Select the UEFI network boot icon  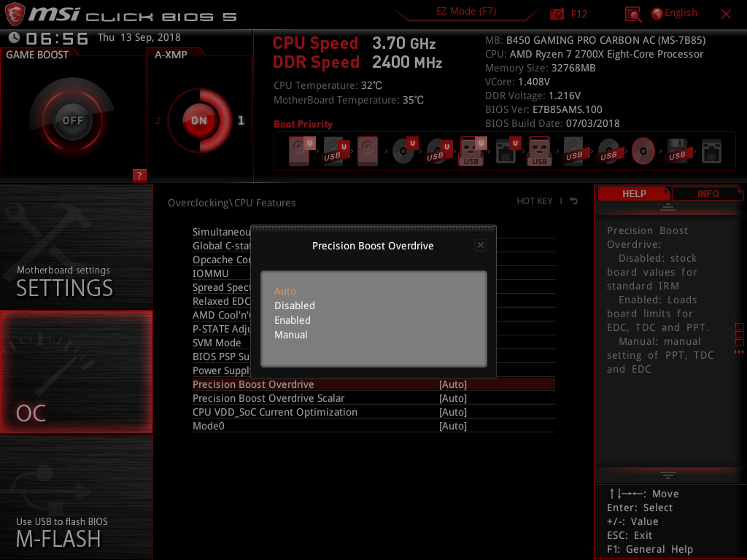click(507, 152)
